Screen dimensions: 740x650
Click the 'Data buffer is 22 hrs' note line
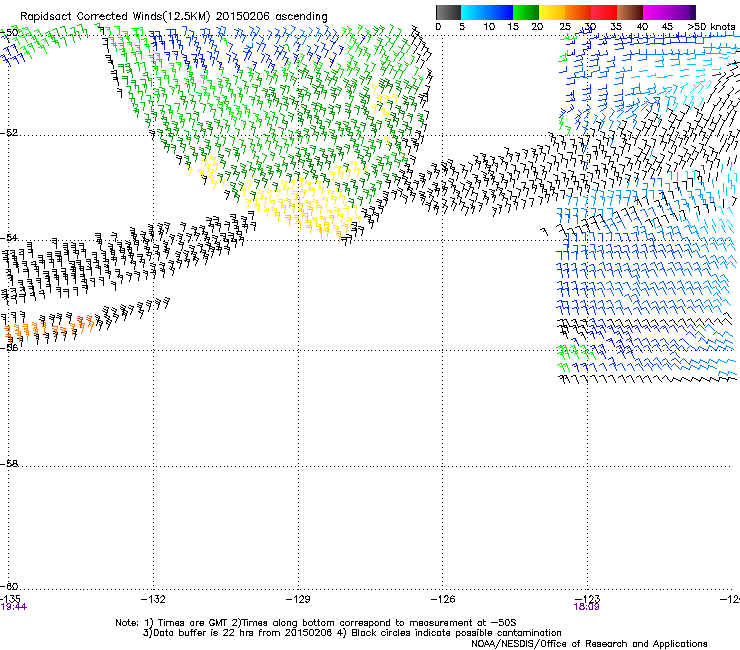352,633
